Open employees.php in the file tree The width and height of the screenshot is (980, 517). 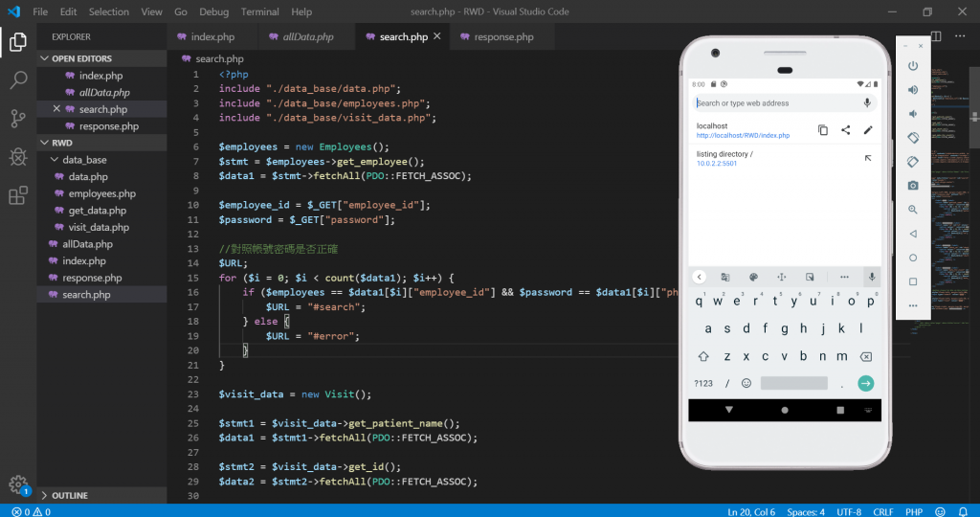click(x=101, y=193)
